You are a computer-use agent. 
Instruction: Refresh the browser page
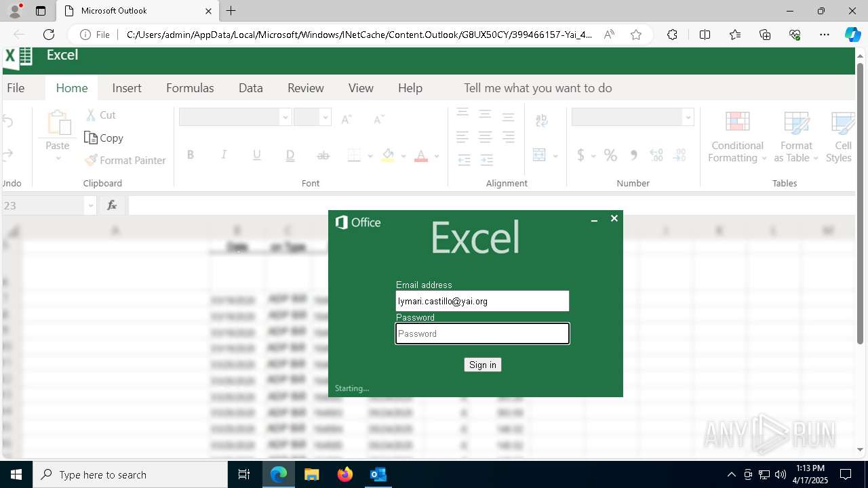(49, 35)
